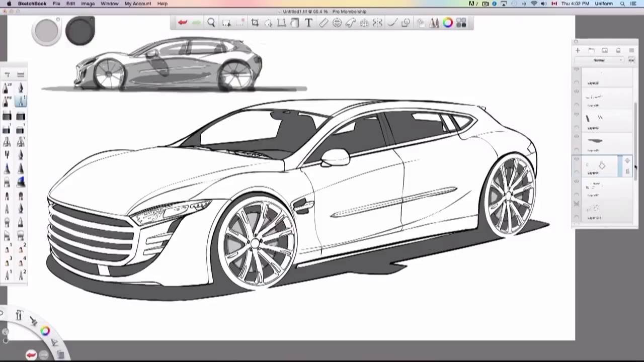Select the Text tool
The image size is (644, 362).
308,23
